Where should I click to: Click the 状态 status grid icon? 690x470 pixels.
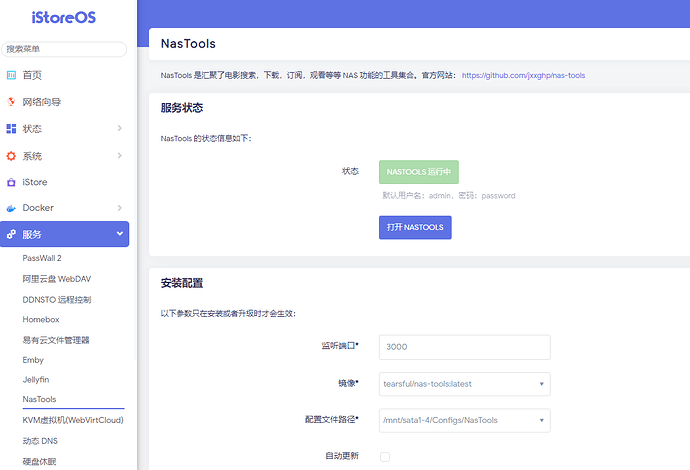(x=12, y=129)
